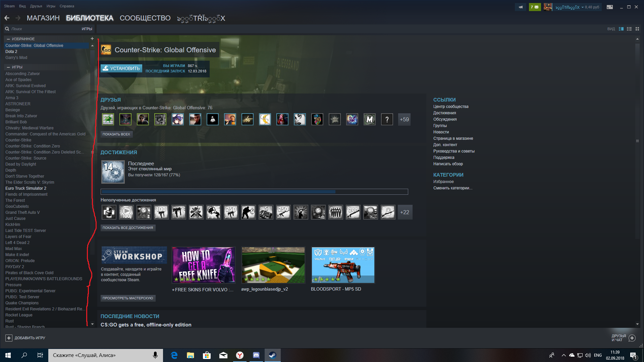The height and width of the screenshot is (362, 644).
Task: Switch to list view mode
Action: [629, 29]
